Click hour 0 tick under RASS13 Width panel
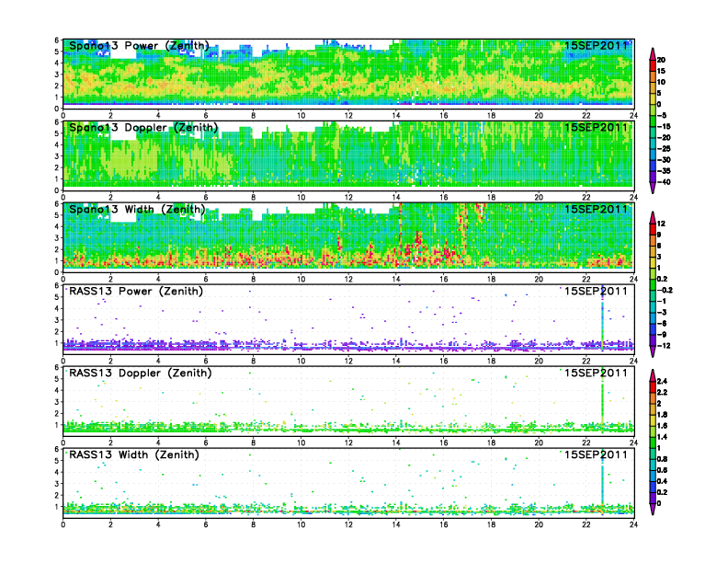The width and height of the screenshot is (728, 563). coord(63,524)
